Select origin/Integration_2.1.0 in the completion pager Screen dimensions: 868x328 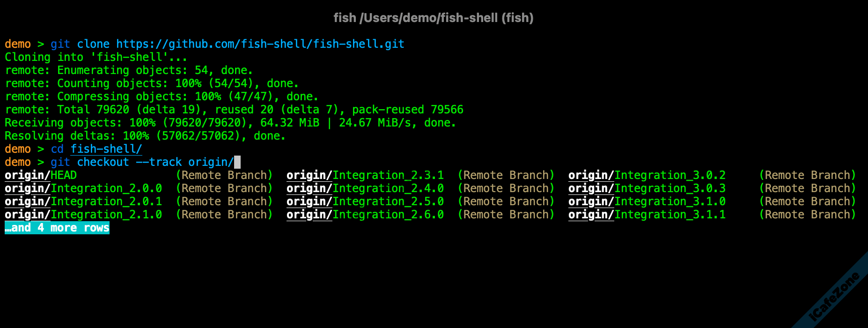(x=83, y=215)
